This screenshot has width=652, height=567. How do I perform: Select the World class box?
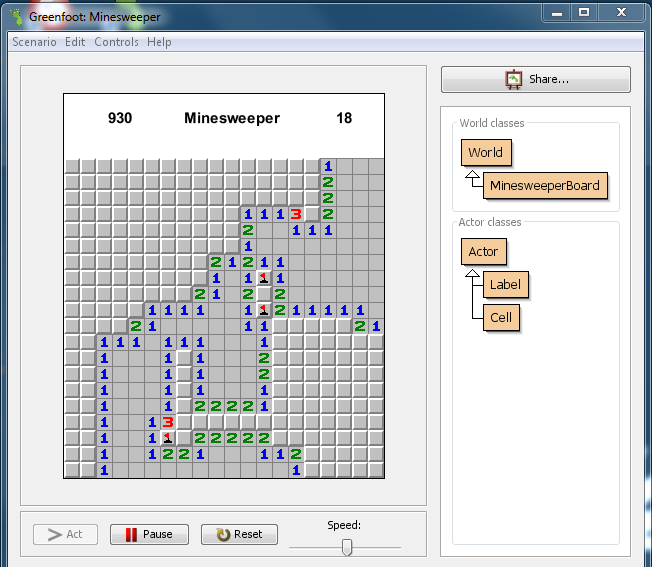pos(486,153)
